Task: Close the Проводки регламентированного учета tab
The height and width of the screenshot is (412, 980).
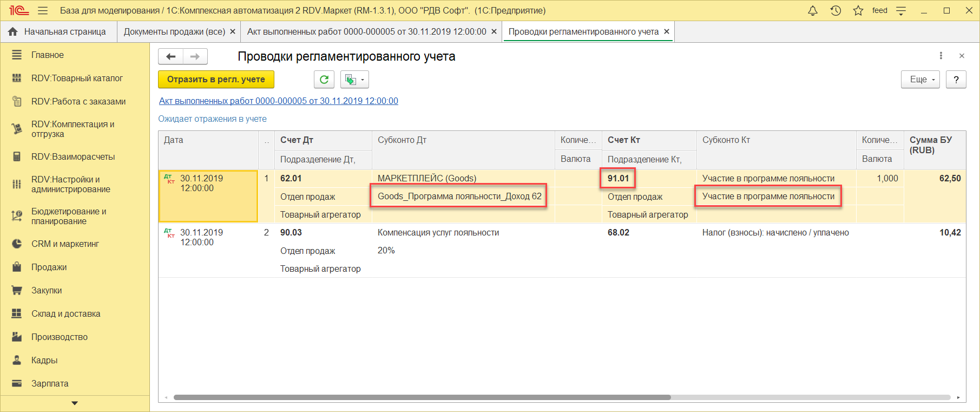Action: pyautogui.click(x=667, y=32)
